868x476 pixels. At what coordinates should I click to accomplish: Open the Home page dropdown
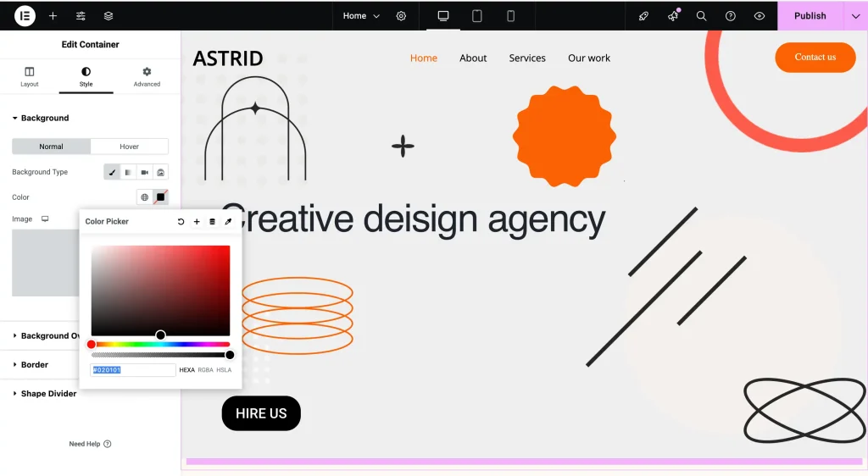pos(361,16)
